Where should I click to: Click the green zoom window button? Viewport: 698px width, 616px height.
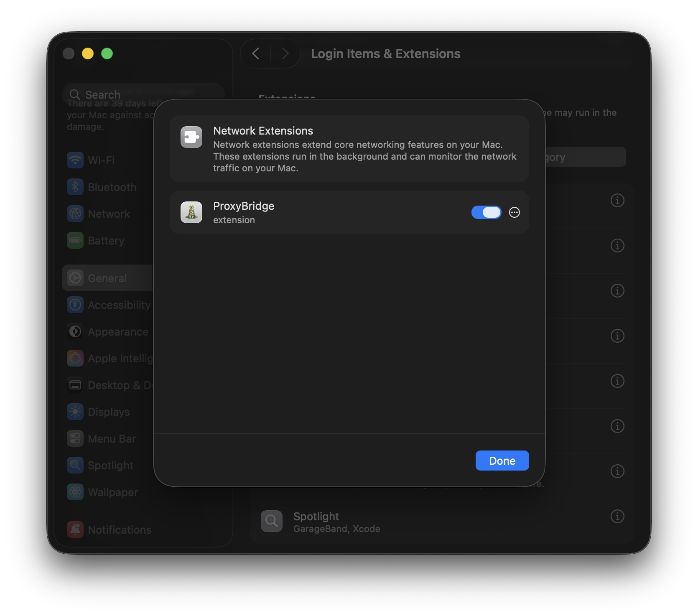coord(107,53)
